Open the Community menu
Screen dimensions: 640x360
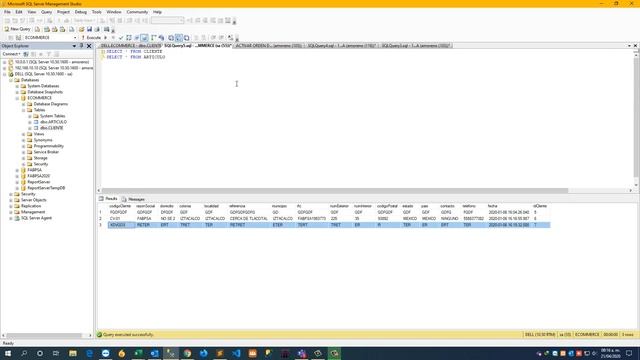coord(137,12)
